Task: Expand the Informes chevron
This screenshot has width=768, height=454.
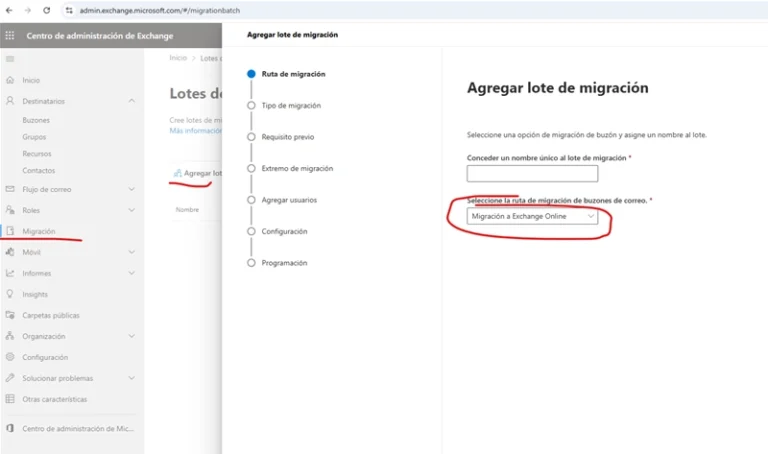Action: tap(131, 273)
